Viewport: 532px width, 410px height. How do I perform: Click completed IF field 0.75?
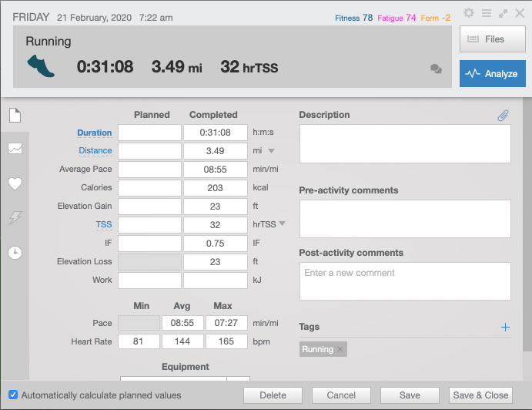tap(216, 244)
